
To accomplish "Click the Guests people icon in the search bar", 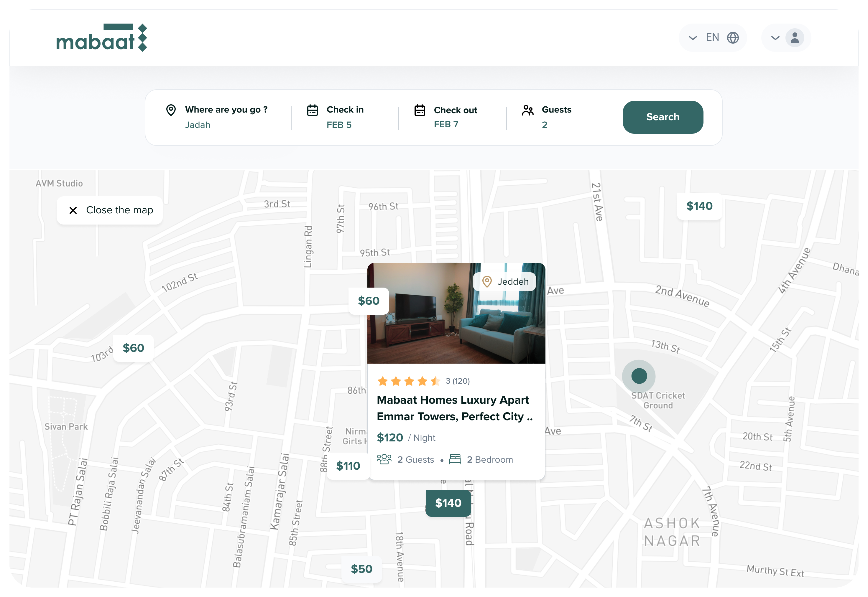I will (528, 110).
